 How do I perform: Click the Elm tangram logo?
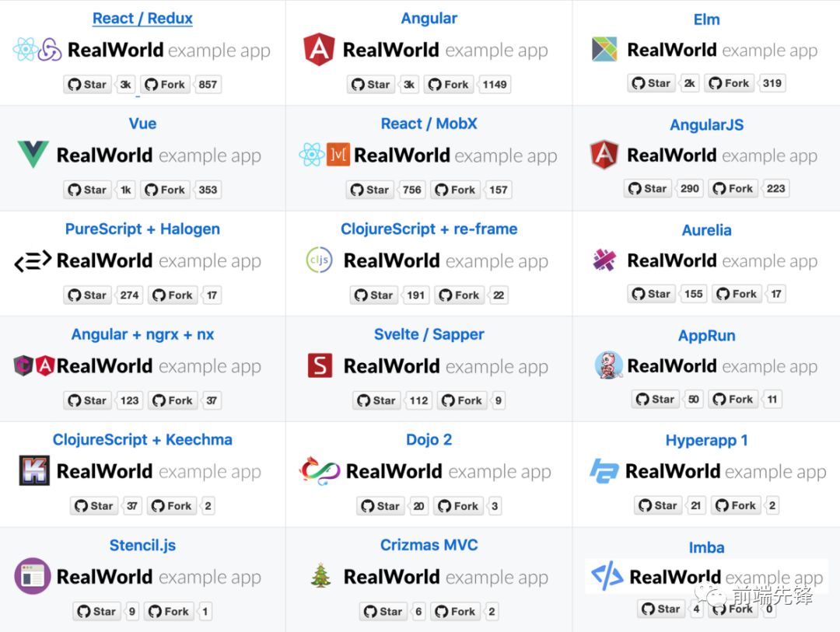click(604, 49)
